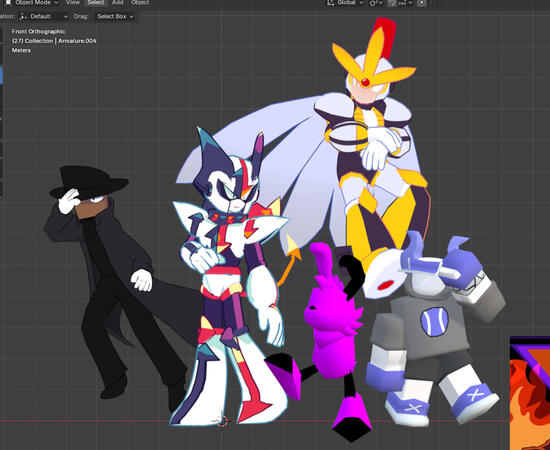This screenshot has width=550, height=450.
Task: Select the gray blocky character with purple sneakers
Action: click(431, 330)
